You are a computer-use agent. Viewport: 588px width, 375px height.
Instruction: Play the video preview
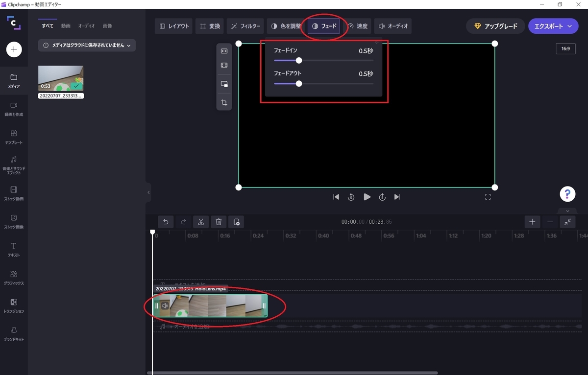367,197
